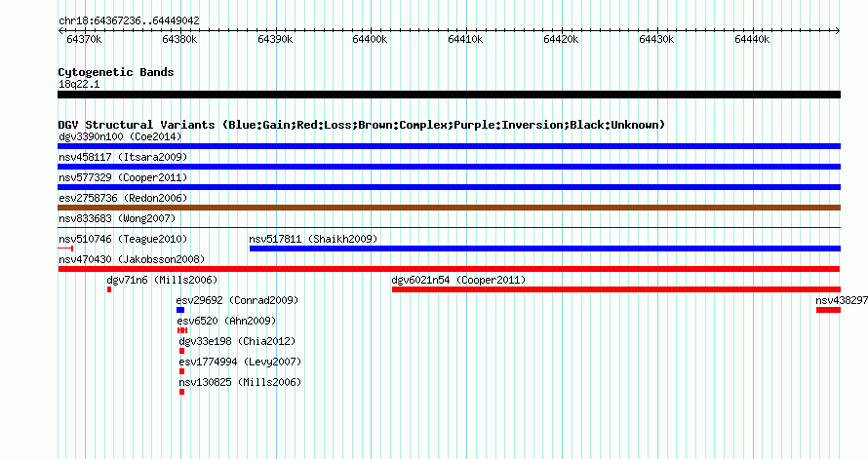This screenshot has height=459, width=868.
Task: Select the nsv130825 (Mills2006) red marker
Action: pyautogui.click(x=181, y=392)
